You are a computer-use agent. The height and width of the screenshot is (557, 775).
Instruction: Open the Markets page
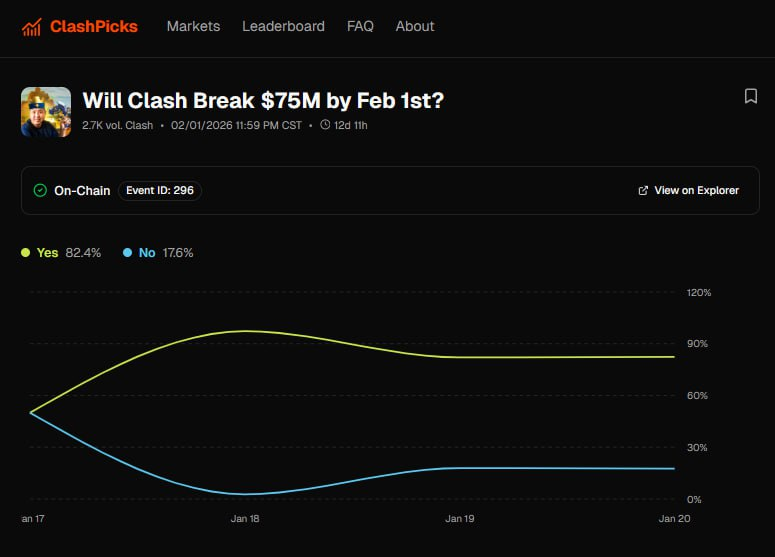click(x=193, y=27)
